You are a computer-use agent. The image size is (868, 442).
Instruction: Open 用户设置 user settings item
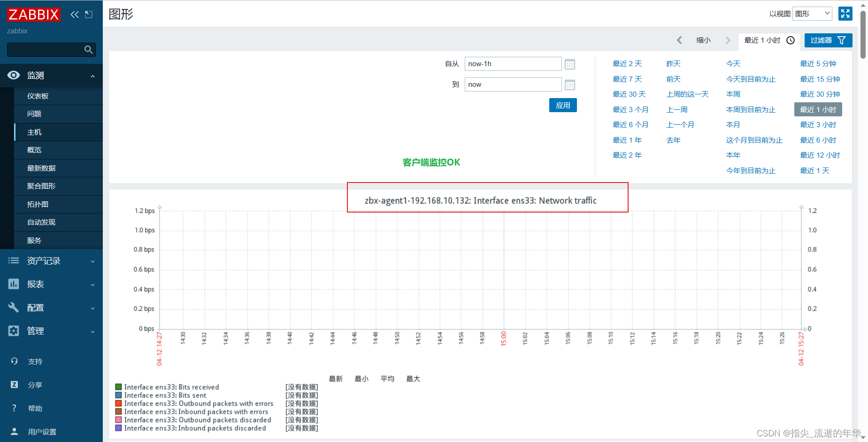pyautogui.click(x=51, y=432)
